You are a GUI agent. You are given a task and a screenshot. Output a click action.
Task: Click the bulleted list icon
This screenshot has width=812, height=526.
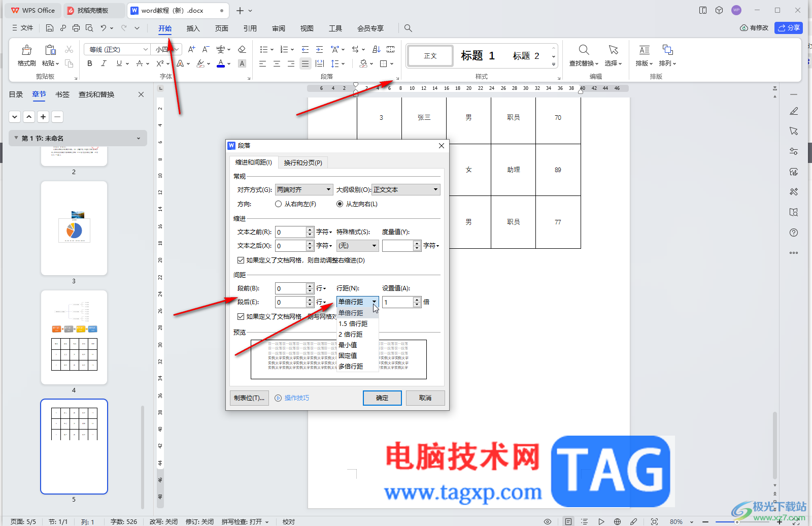[x=264, y=49]
